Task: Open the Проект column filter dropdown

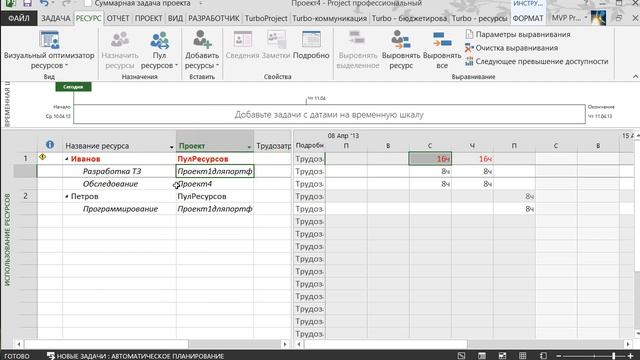Action: click(x=249, y=147)
